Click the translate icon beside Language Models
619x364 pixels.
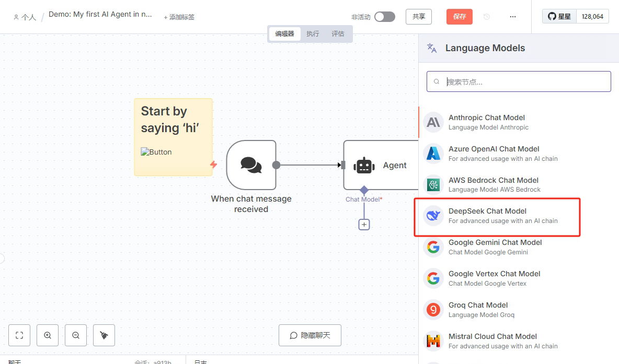(432, 48)
